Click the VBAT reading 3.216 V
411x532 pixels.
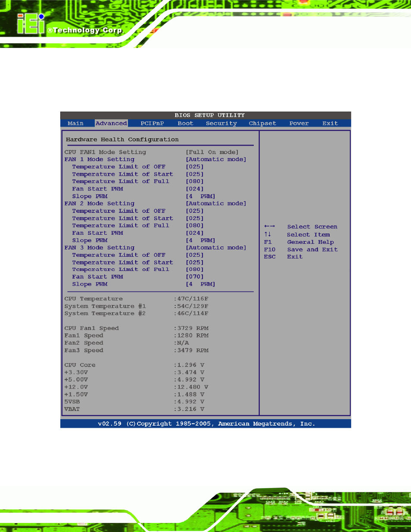click(189, 409)
